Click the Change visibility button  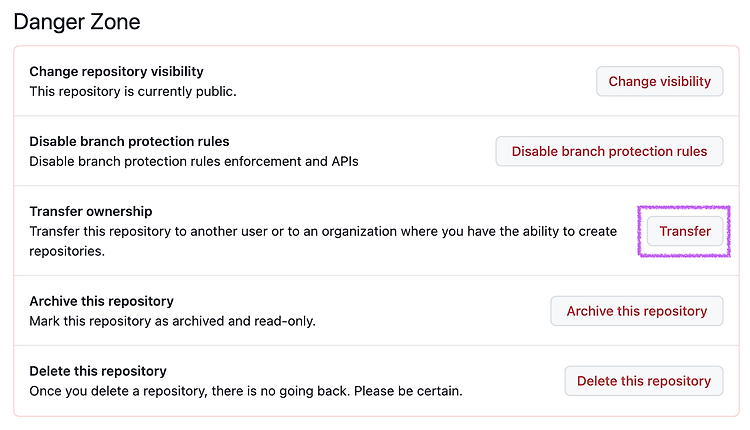click(660, 81)
